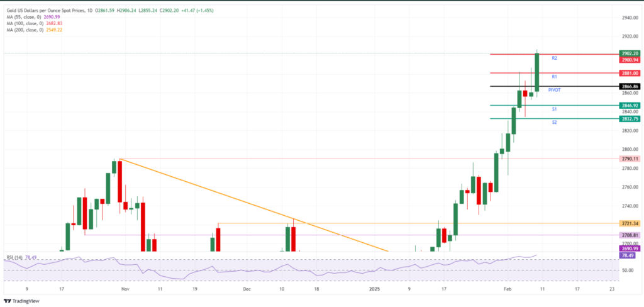
Task: Select the R1 resistance line label
Action: [554, 77]
